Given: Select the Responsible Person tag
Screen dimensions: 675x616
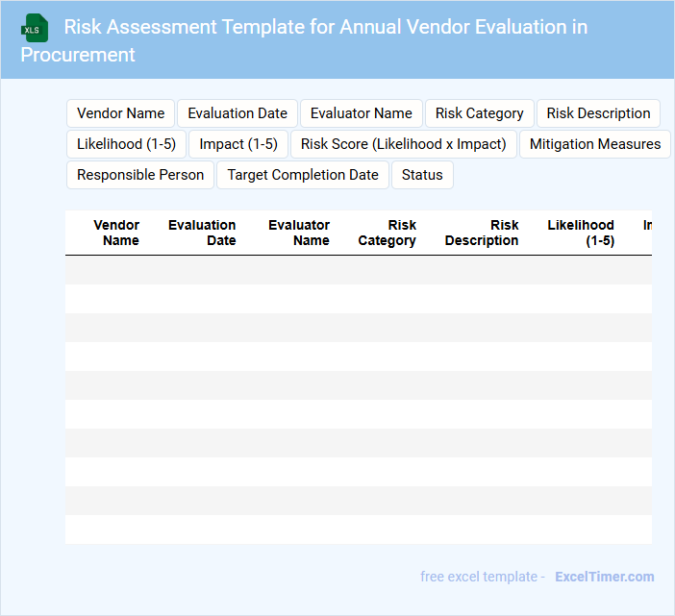Looking at the screenshot, I should tap(140, 175).
